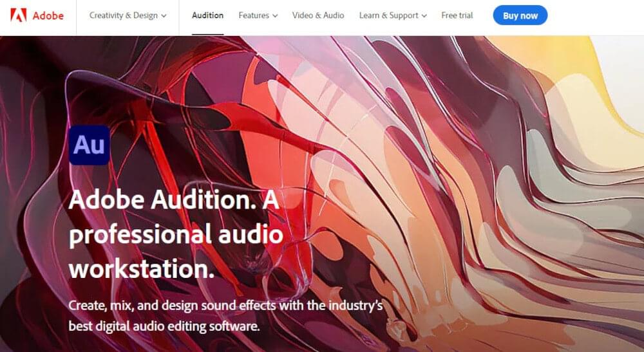This screenshot has height=352, width=644.
Task: Click the Adobe logo icon
Action: coord(19,15)
